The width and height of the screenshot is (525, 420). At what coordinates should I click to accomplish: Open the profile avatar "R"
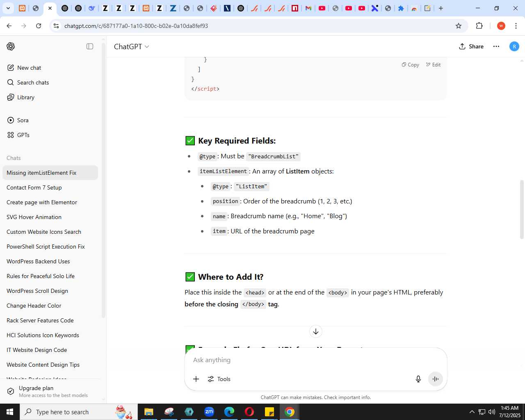514,46
